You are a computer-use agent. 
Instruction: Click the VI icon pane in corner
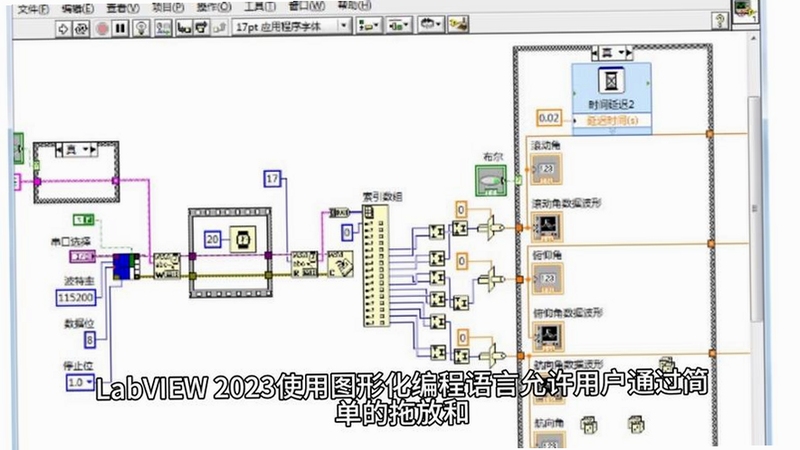point(744,10)
